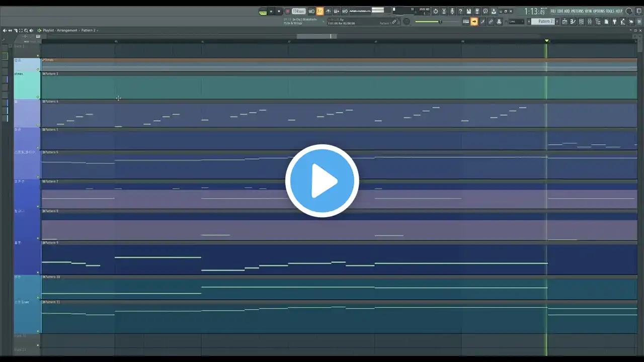Screen dimensions: 644x362
Task: Open the Pattern 4 clip menu icon
Action: click(43, 102)
